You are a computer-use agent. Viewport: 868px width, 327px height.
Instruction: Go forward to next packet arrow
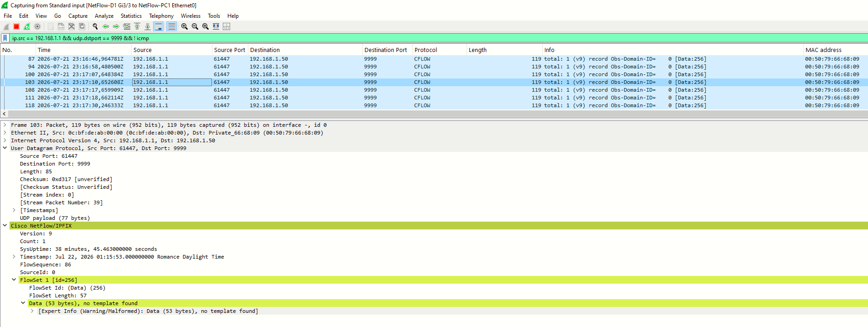click(116, 26)
